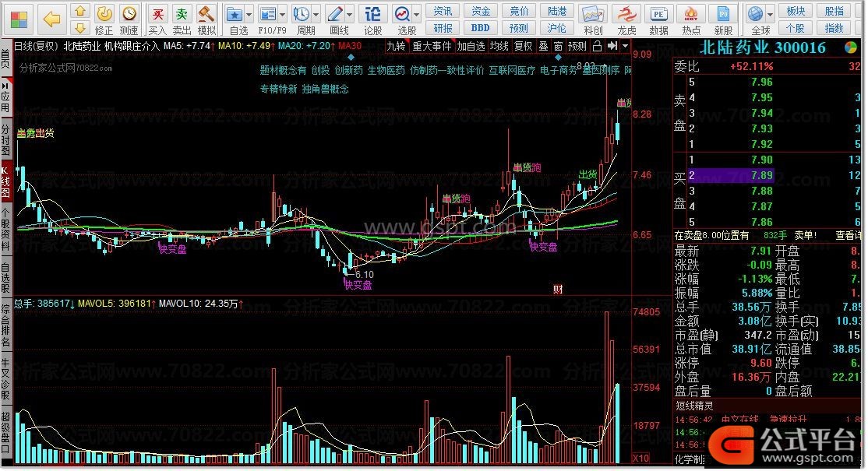Click the 竞价 button
868x471 pixels.
pyautogui.click(x=519, y=11)
